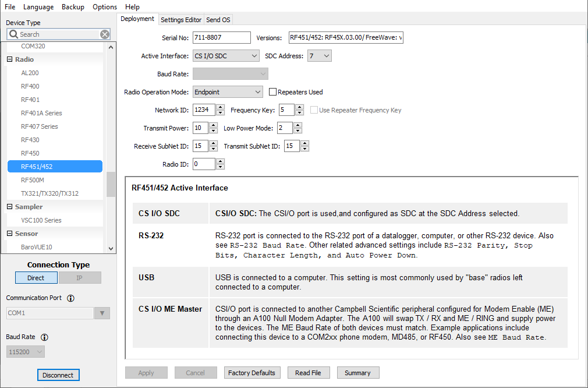588x388 pixels.
Task: Select Direct connection type
Action: 36,278
